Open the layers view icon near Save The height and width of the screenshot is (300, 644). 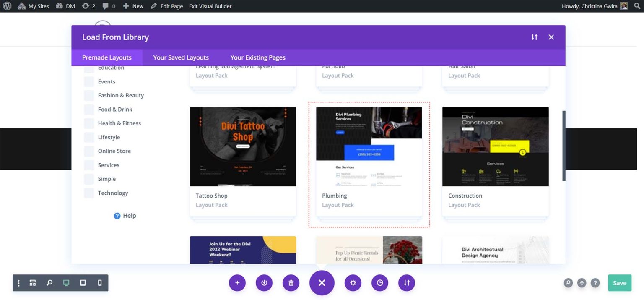click(x=582, y=283)
